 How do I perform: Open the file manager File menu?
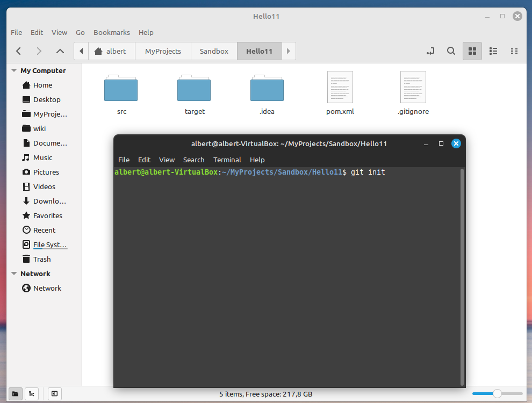(x=16, y=33)
